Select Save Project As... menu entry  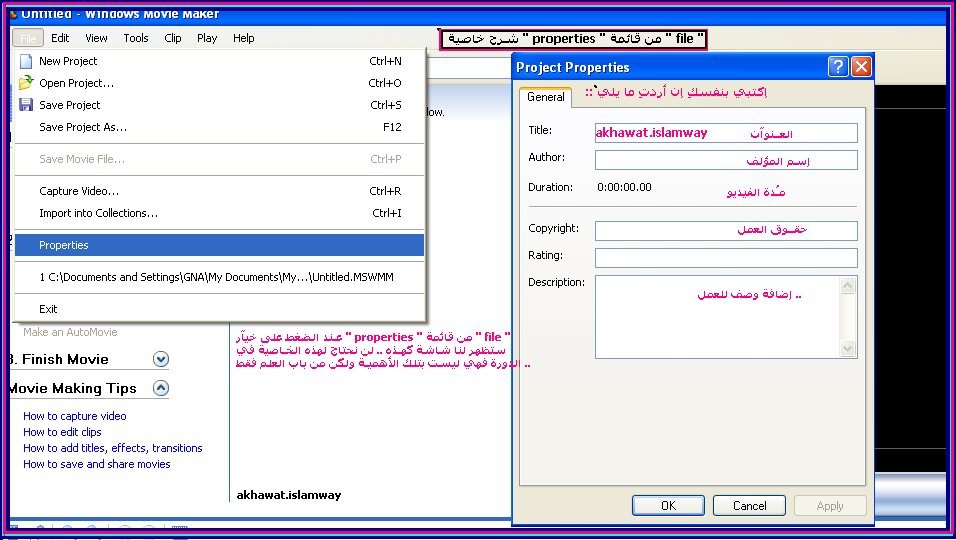[219, 127]
